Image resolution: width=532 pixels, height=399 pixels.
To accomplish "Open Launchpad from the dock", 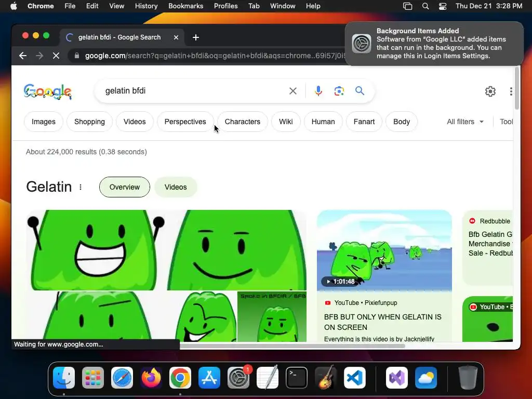I will pos(93,378).
